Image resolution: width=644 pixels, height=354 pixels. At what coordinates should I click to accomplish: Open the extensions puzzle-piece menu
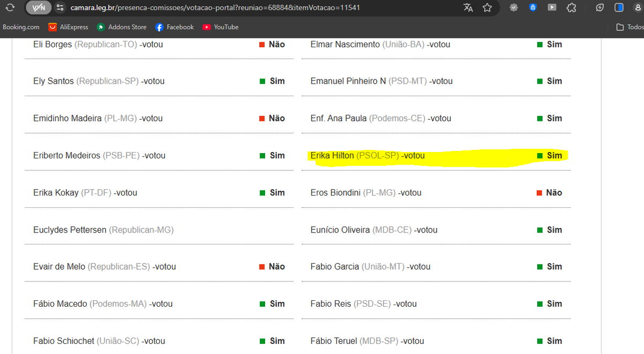(571, 8)
